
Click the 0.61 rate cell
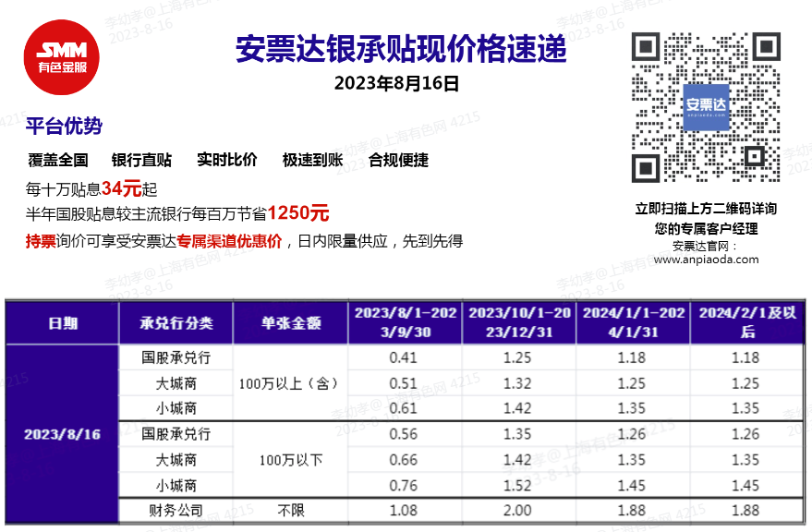click(404, 408)
